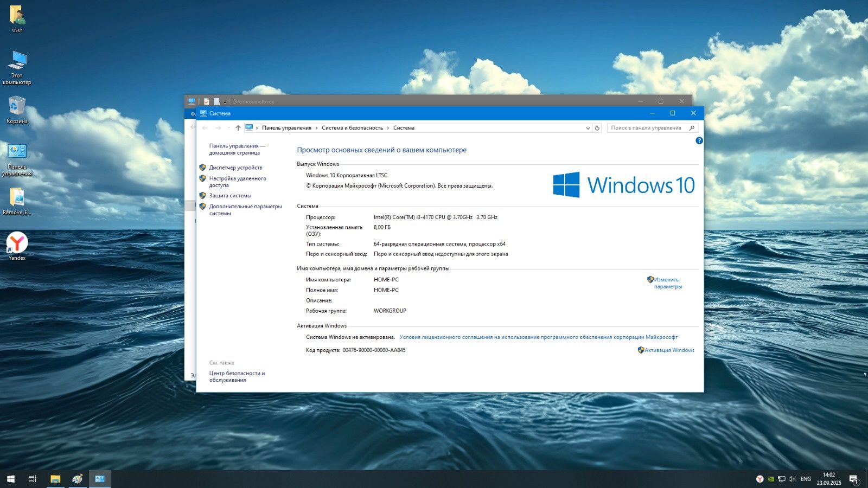Click the Система и безопасность breadcrumb
Image resolution: width=868 pixels, height=488 pixels.
[x=352, y=128]
